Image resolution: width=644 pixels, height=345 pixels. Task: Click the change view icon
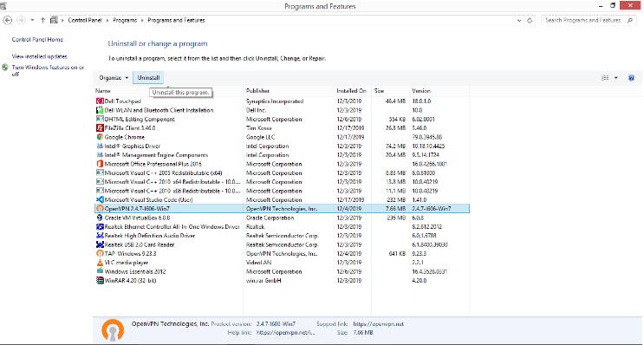tap(605, 78)
